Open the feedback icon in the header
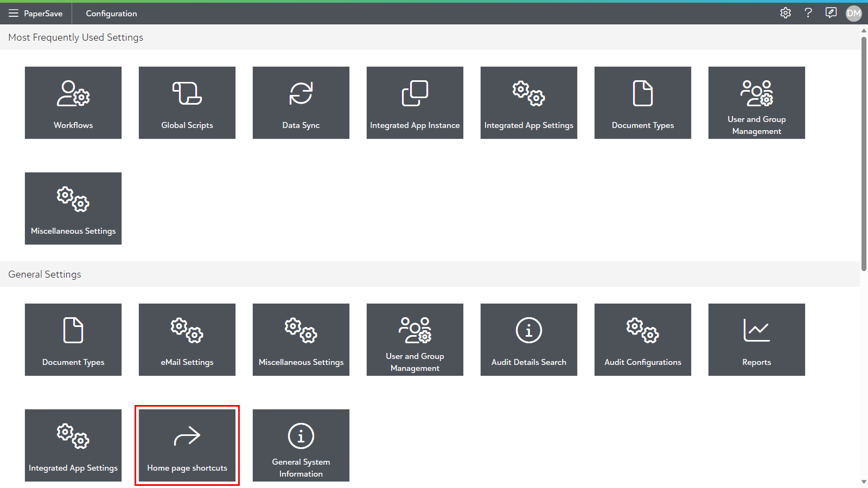Screen dimensions: 868x488 click(831, 13)
